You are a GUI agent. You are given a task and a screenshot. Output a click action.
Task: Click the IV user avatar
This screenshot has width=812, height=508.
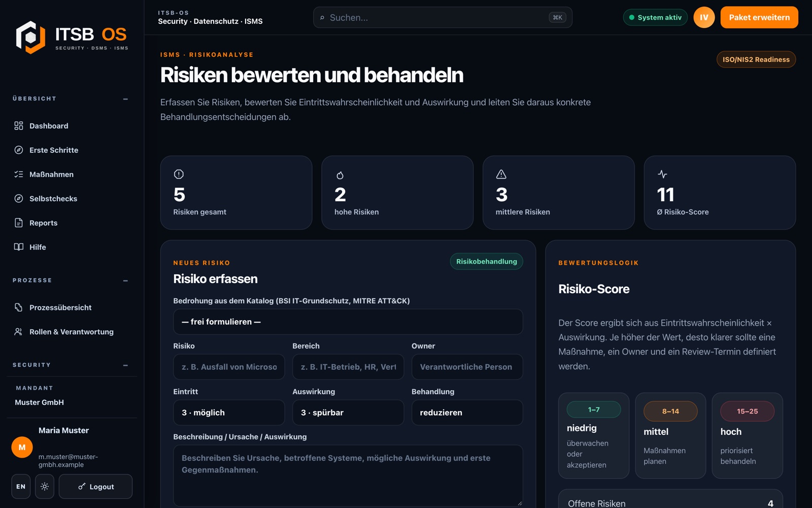pyautogui.click(x=704, y=17)
